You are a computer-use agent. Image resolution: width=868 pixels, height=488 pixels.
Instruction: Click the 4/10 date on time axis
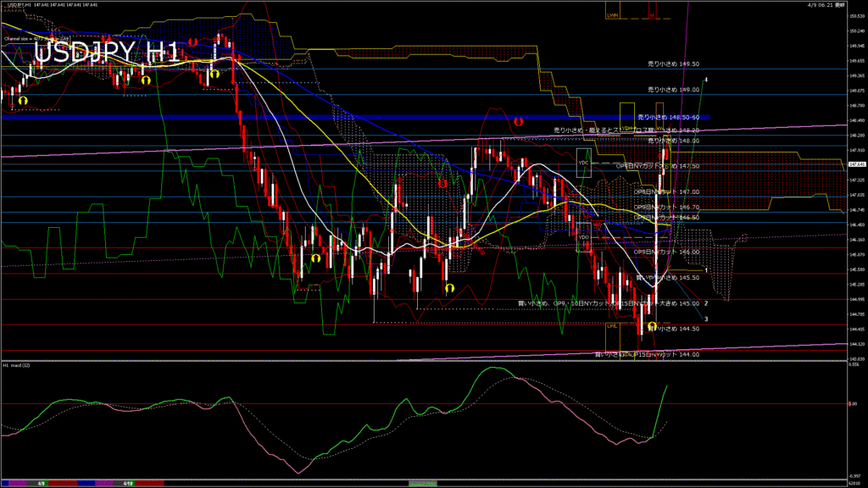pos(127,483)
